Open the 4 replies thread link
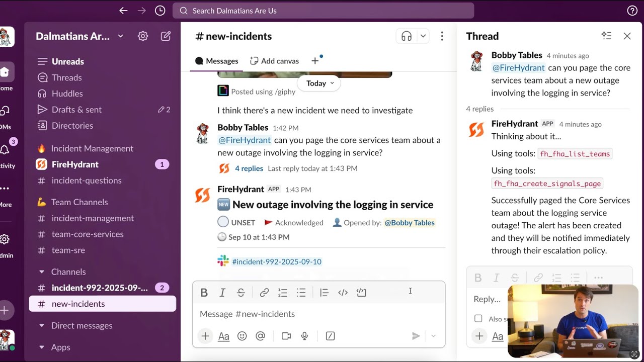Image resolution: width=644 pixels, height=362 pixels. point(249,168)
